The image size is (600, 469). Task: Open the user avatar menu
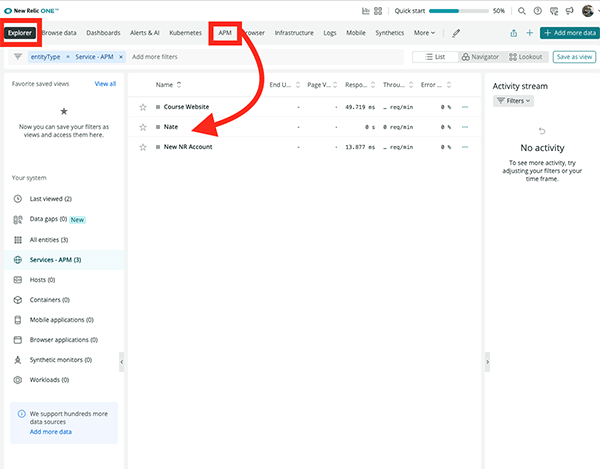pyautogui.click(x=588, y=11)
